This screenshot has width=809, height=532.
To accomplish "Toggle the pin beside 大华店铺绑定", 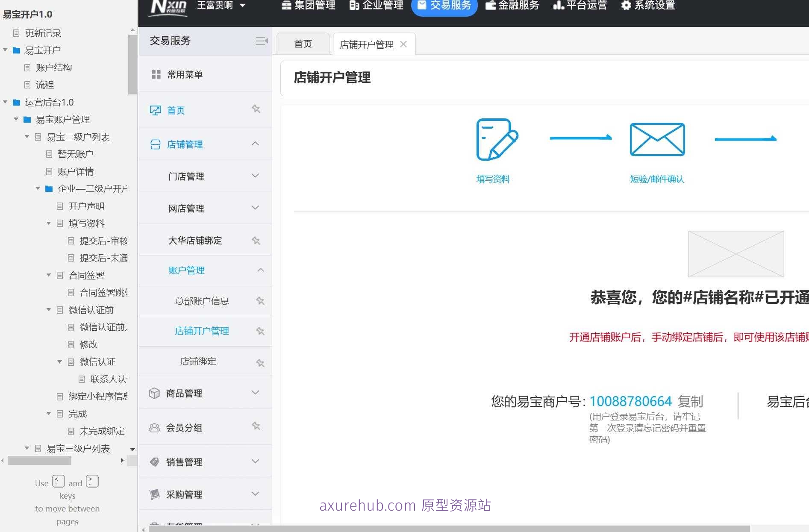I will point(256,241).
